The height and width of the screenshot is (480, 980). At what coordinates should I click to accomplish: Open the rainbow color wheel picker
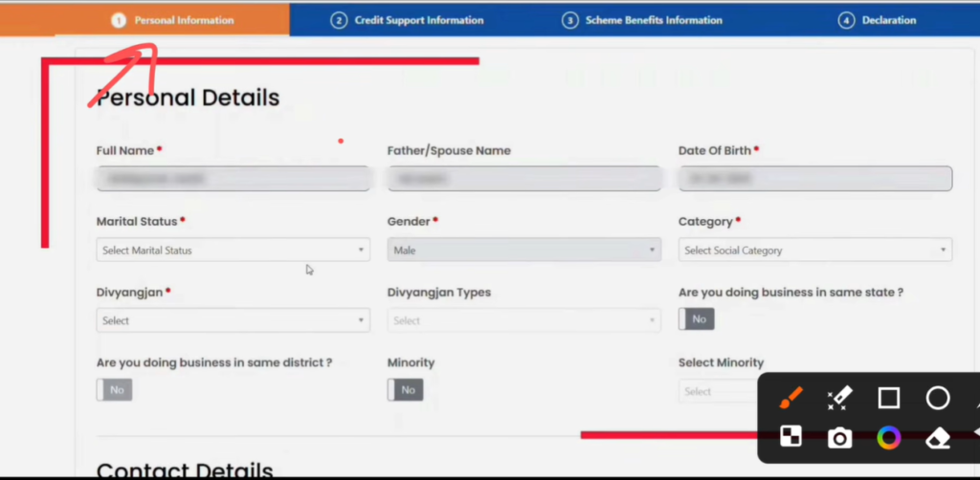pyautogui.click(x=889, y=438)
